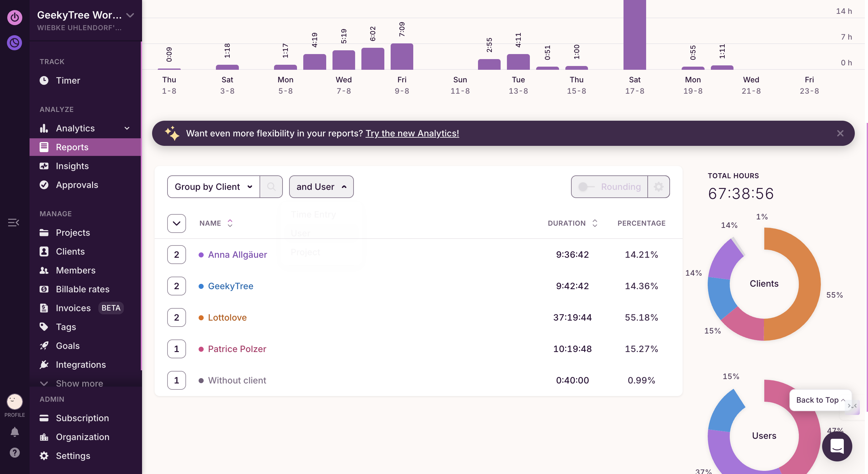
Task: Open rounding settings gear icon
Action: (x=658, y=186)
